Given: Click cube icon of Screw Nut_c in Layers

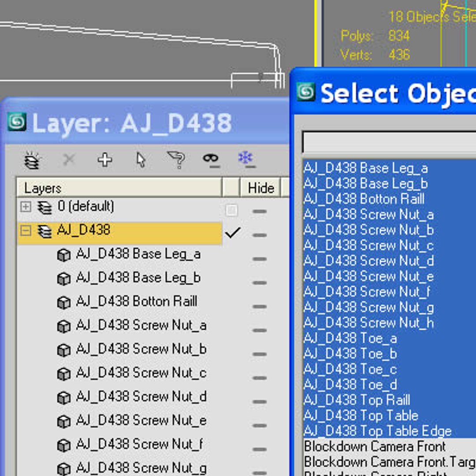Looking at the screenshot, I should tap(64, 374).
